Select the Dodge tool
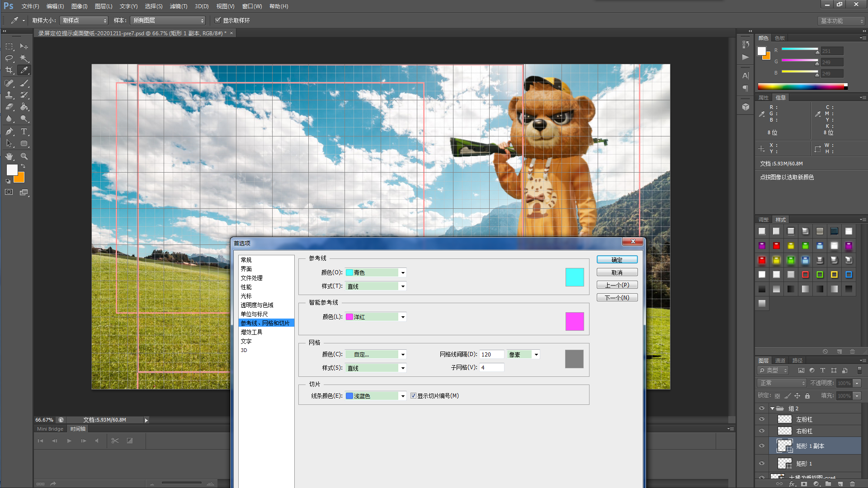 tap(24, 118)
